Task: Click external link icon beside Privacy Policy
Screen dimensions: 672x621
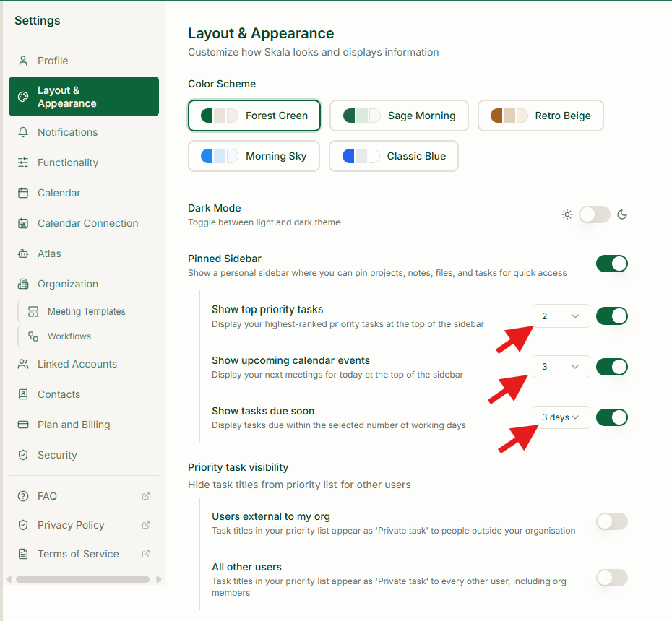Action: [x=146, y=525]
